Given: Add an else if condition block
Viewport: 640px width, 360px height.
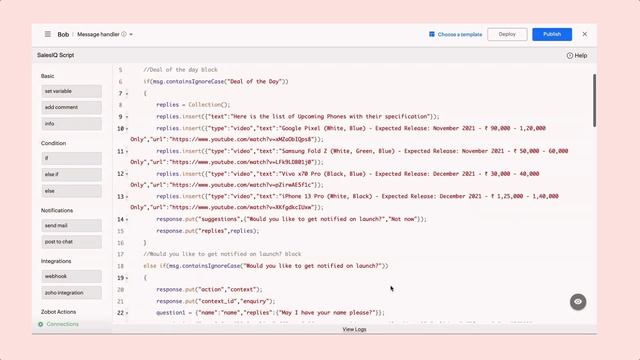Looking at the screenshot, I should (71, 175).
